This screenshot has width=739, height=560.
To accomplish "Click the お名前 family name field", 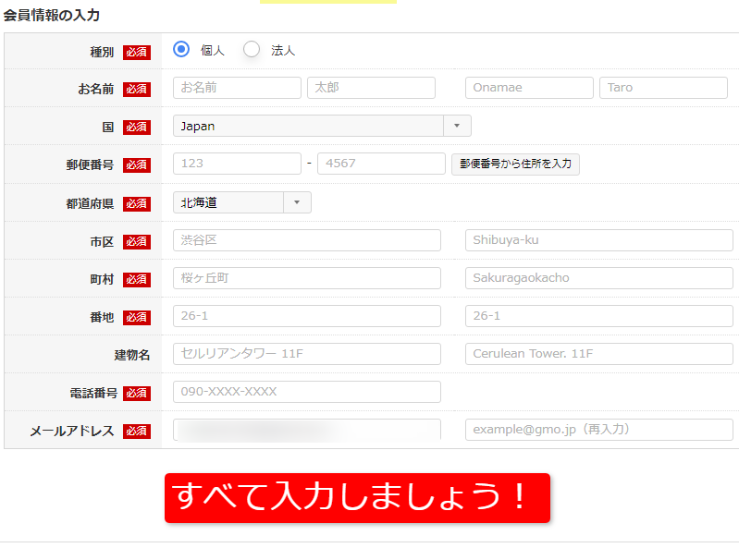I will [237, 88].
